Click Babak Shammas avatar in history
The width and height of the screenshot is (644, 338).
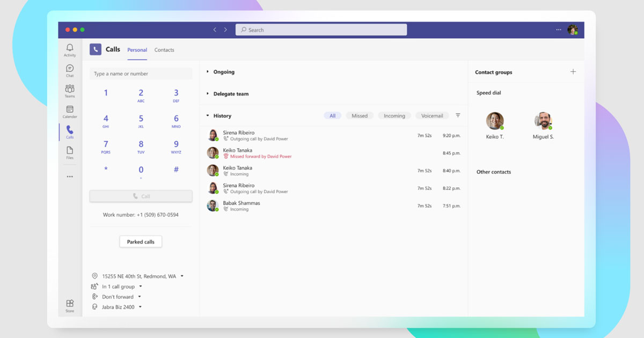click(213, 205)
